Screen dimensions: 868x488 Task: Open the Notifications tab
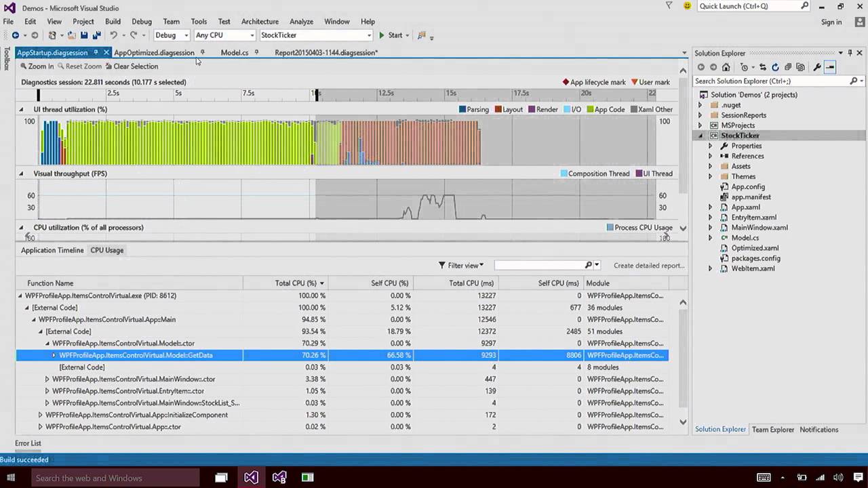pos(818,430)
